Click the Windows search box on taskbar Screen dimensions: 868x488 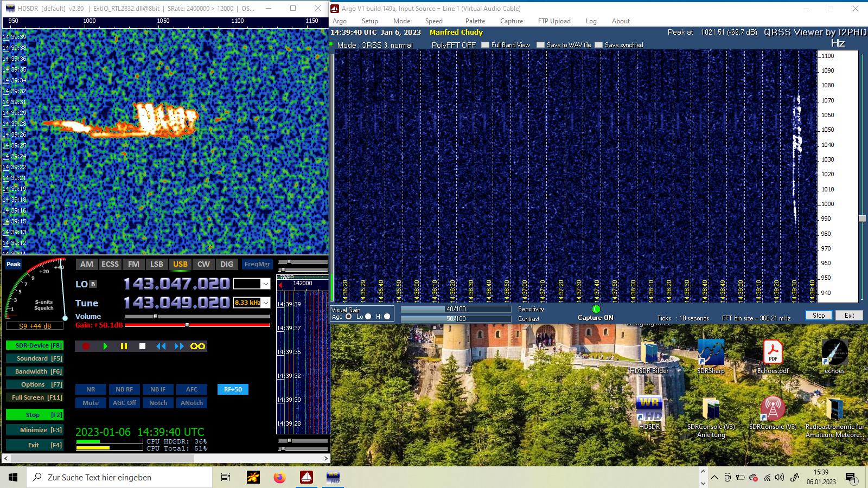[119, 477]
